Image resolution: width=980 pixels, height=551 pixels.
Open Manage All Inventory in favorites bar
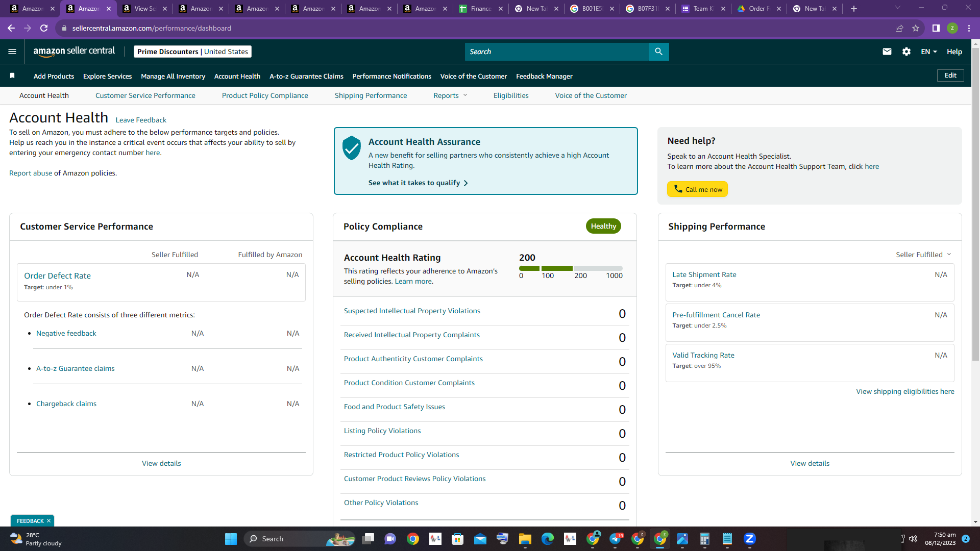coord(173,76)
